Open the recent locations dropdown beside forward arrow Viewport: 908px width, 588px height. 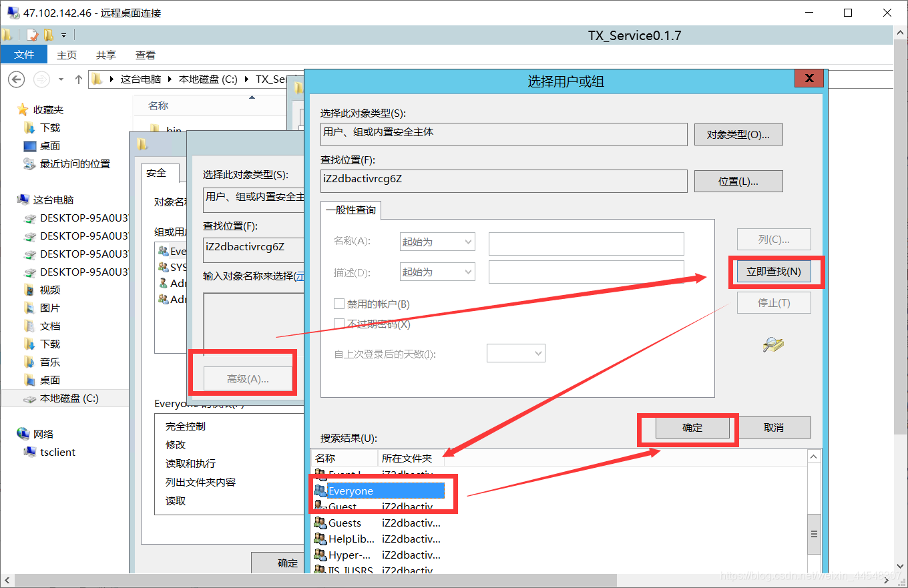pos(61,79)
